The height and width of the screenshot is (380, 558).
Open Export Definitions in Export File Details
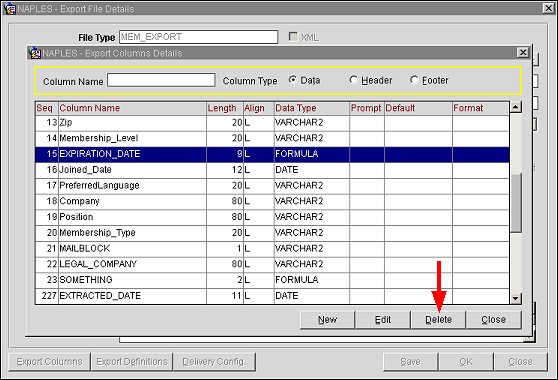tap(132, 361)
